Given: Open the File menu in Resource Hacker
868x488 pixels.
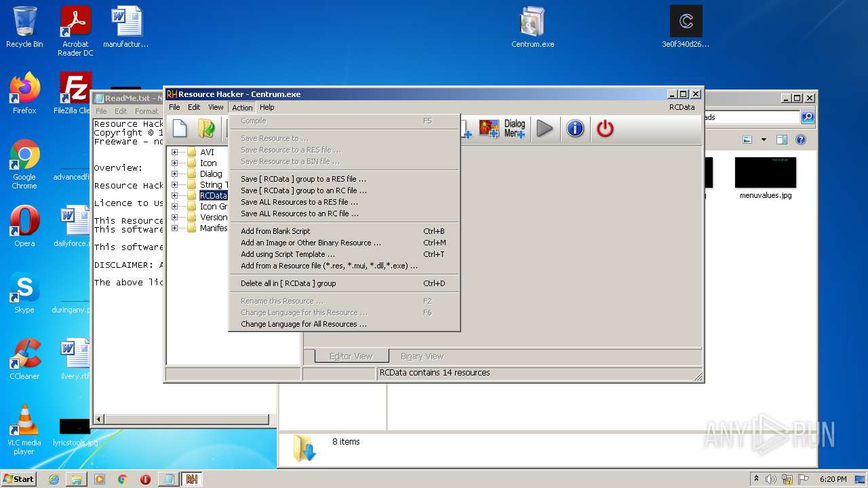Looking at the screenshot, I should coord(174,107).
